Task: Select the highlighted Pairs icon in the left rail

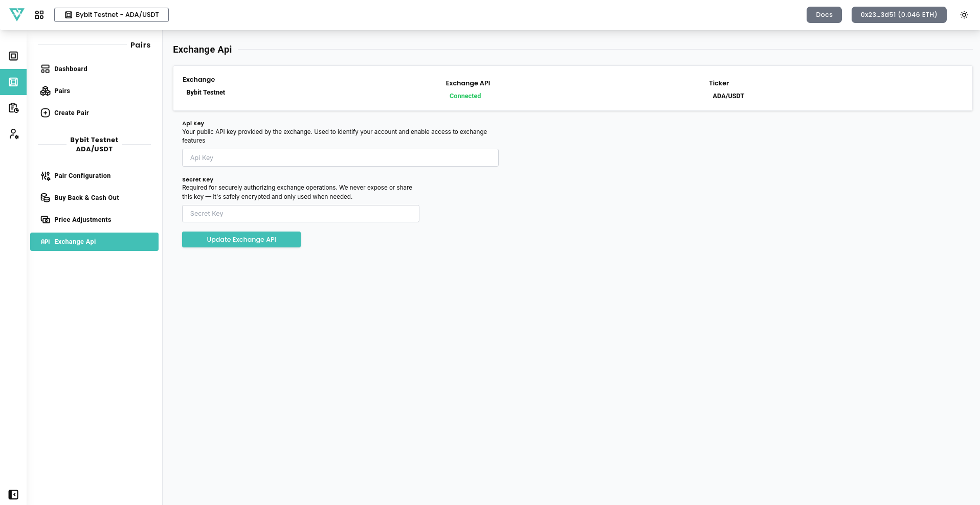Action: 13,82
